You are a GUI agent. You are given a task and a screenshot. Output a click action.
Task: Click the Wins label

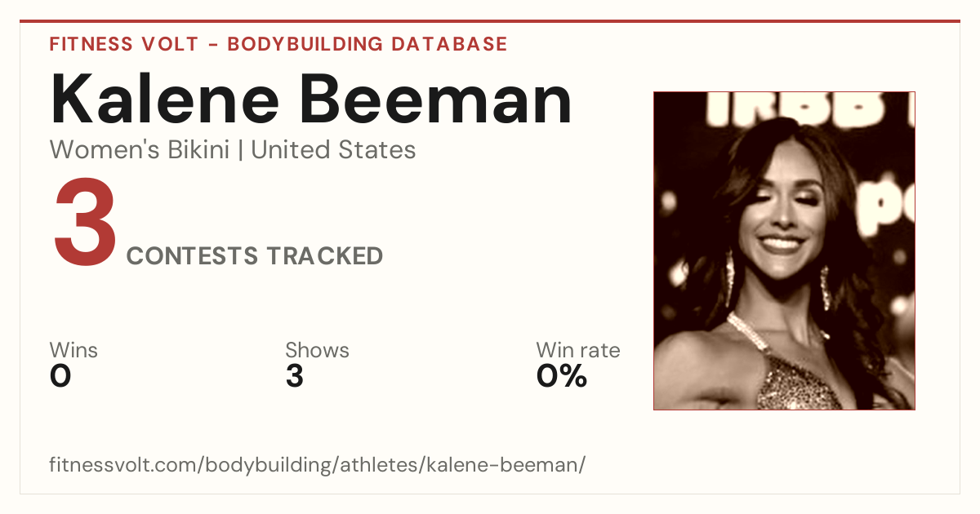73,351
